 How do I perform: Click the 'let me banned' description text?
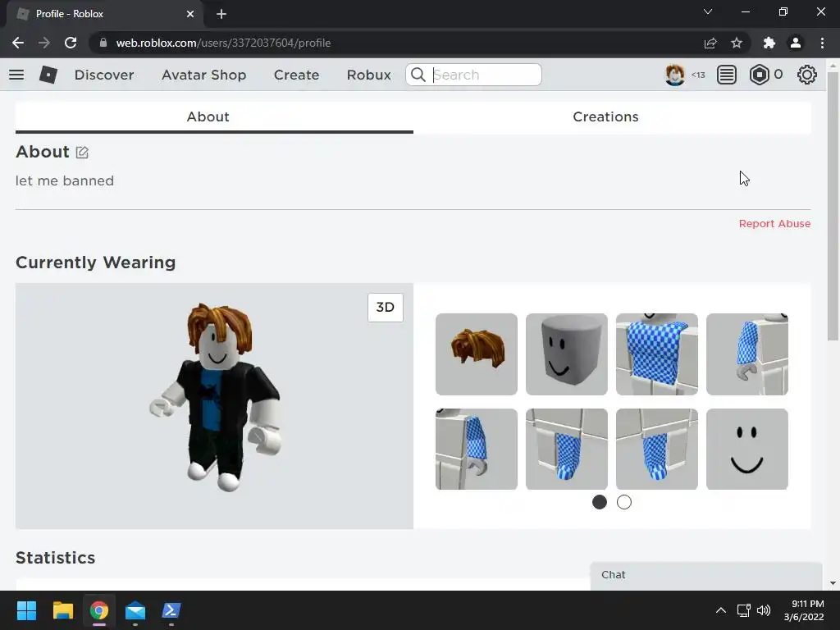tap(65, 180)
